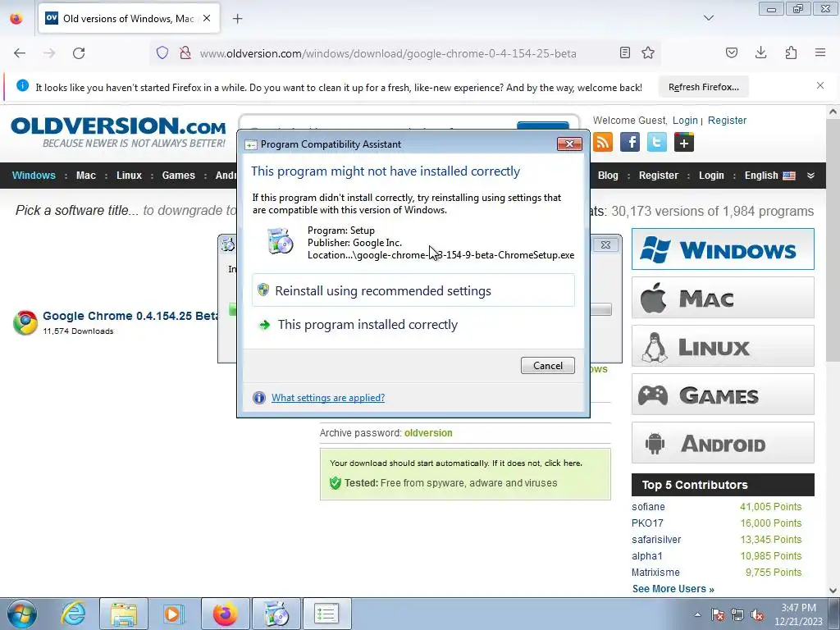
Task: Open Windows Media Player on taskbar
Action: 173,614
